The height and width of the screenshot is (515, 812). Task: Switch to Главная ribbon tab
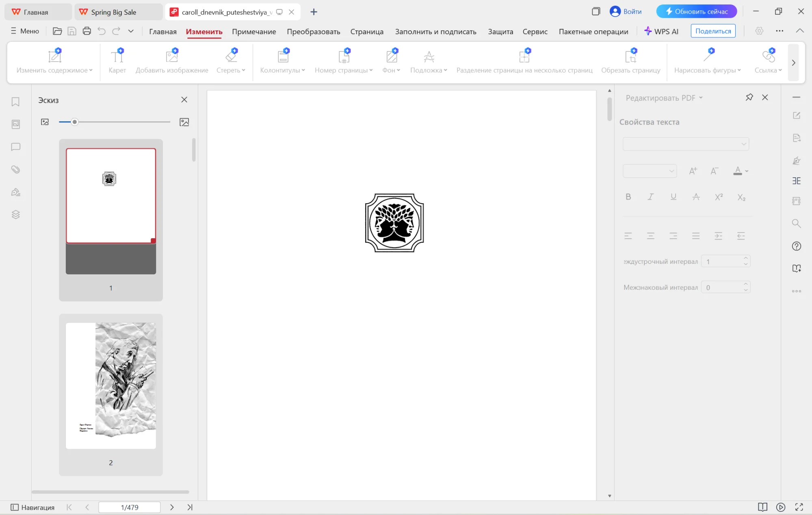point(163,31)
